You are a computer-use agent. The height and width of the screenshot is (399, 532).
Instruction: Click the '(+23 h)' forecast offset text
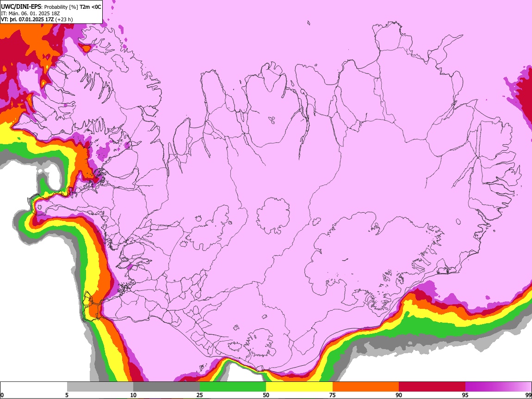64,19
